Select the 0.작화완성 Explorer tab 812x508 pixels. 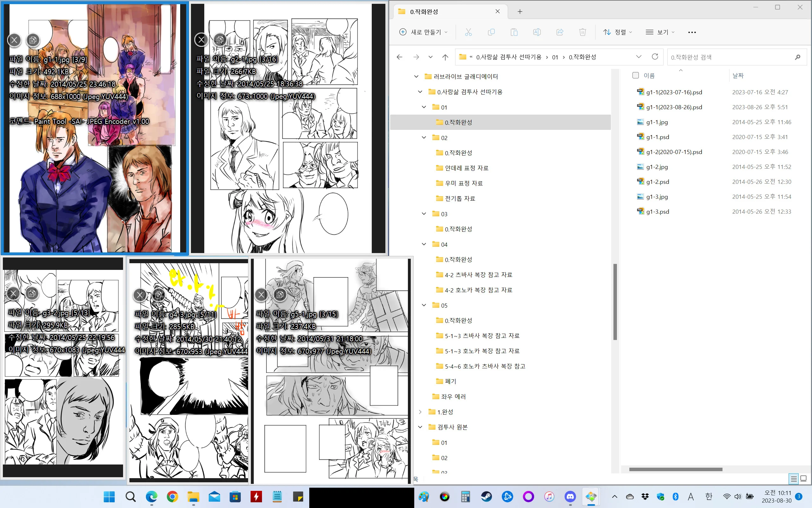click(450, 12)
